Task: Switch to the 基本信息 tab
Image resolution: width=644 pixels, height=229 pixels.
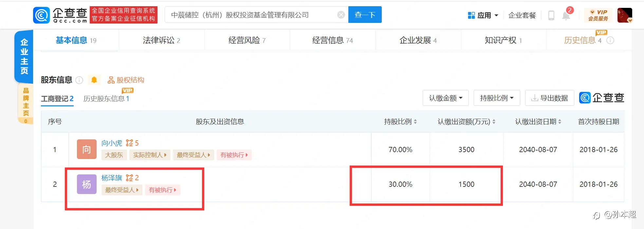Action: pyautogui.click(x=76, y=40)
